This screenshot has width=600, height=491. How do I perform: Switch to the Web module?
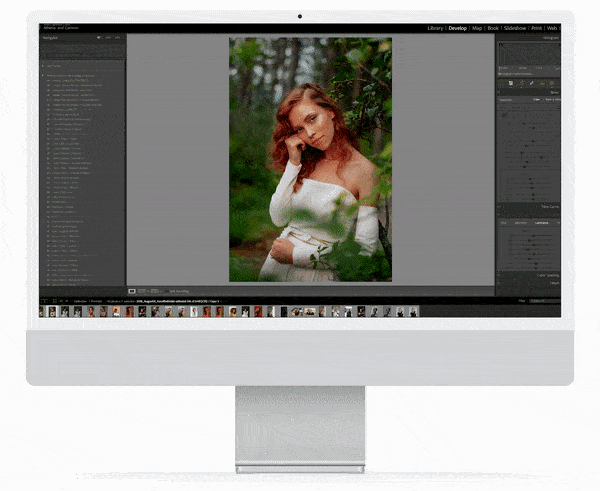[x=552, y=28]
